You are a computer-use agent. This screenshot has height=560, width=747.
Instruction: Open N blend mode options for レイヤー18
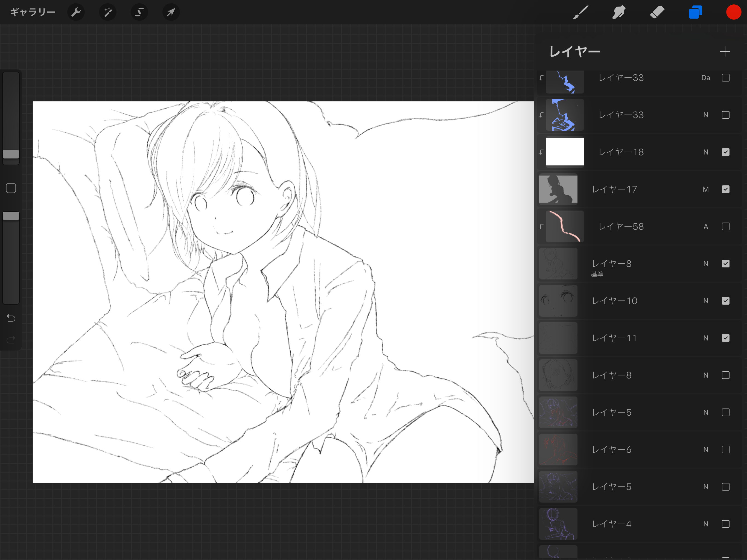[705, 152]
